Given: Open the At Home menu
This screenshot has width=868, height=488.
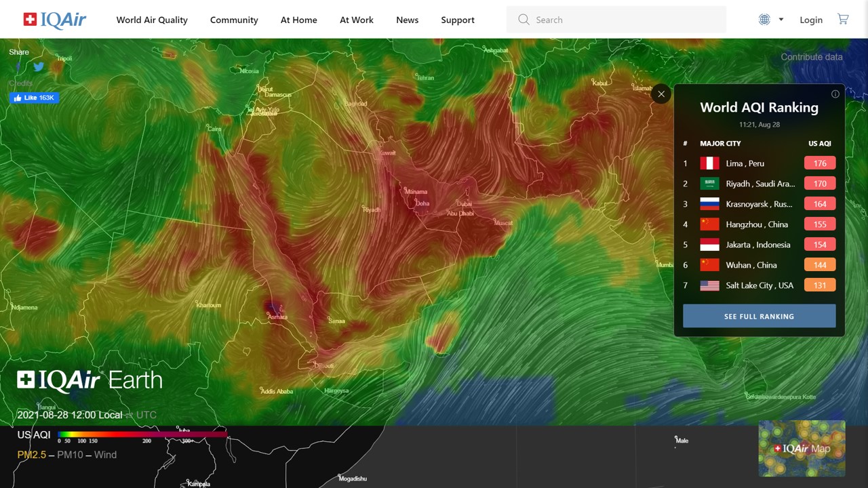Looking at the screenshot, I should pos(299,20).
